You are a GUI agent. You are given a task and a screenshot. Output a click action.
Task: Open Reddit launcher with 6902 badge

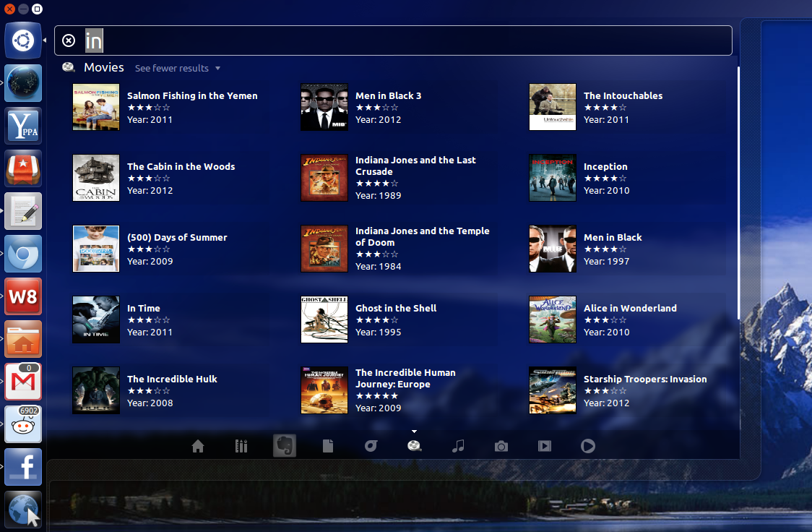click(x=23, y=424)
